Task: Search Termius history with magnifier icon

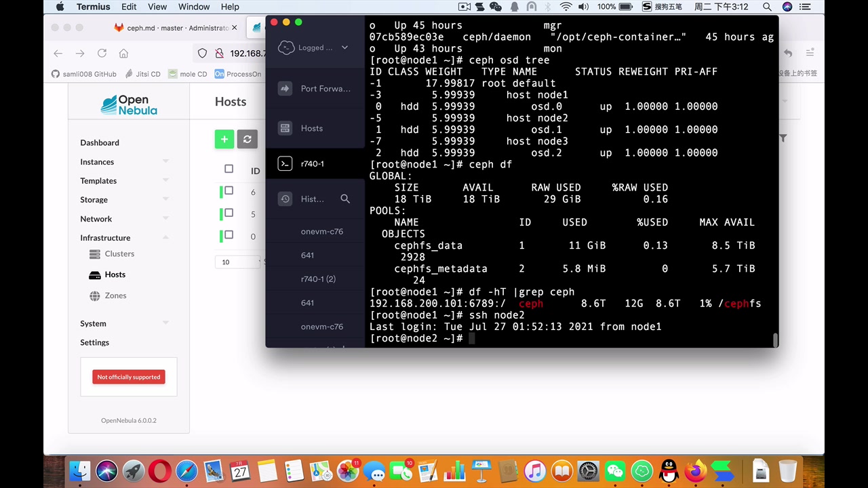Action: (345, 199)
